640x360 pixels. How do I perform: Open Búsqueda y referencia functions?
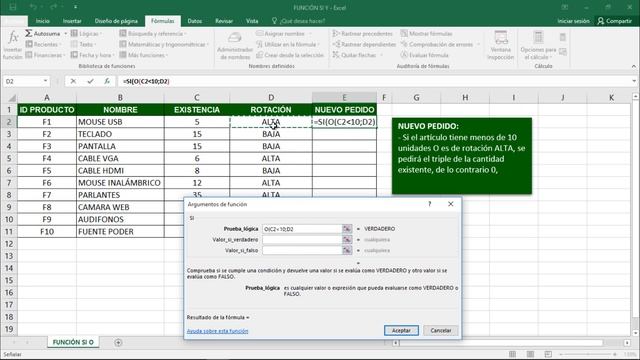153,33
